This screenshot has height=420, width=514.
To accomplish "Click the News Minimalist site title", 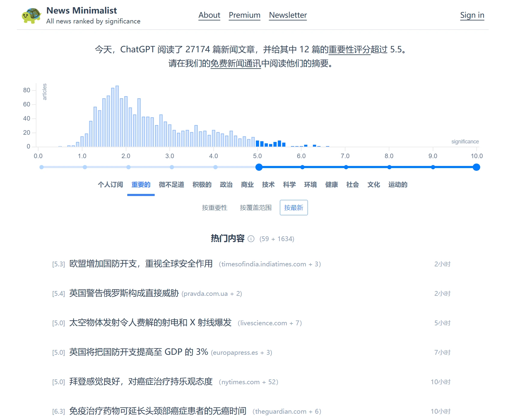I will 82,11.
